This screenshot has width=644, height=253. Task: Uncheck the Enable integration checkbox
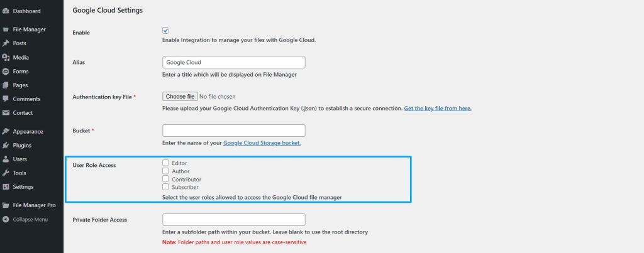[165, 31]
